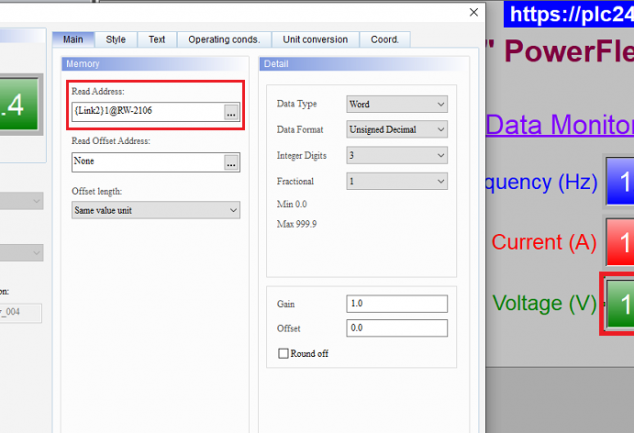Open the Style tab
Screen dimensions: 634x433
point(116,40)
